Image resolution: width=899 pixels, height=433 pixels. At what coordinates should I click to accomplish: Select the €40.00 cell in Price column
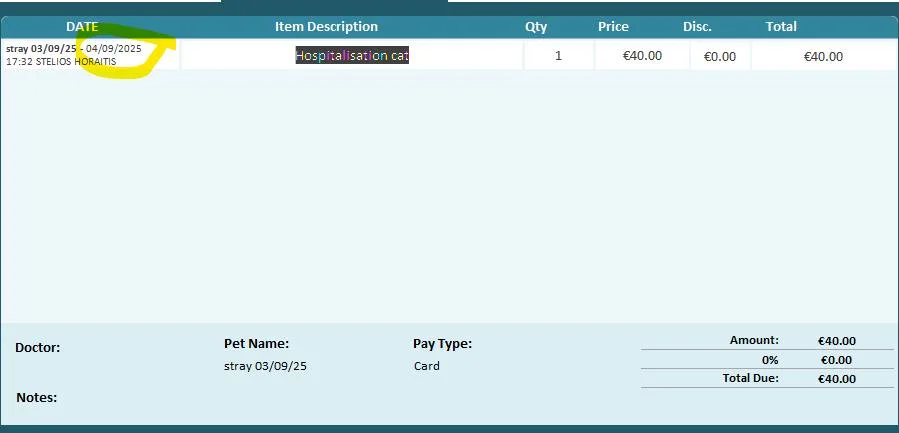[x=642, y=56]
